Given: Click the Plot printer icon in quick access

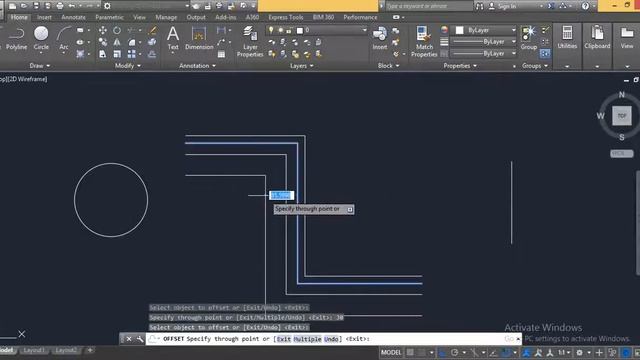Looking at the screenshot, I should coord(60,6).
